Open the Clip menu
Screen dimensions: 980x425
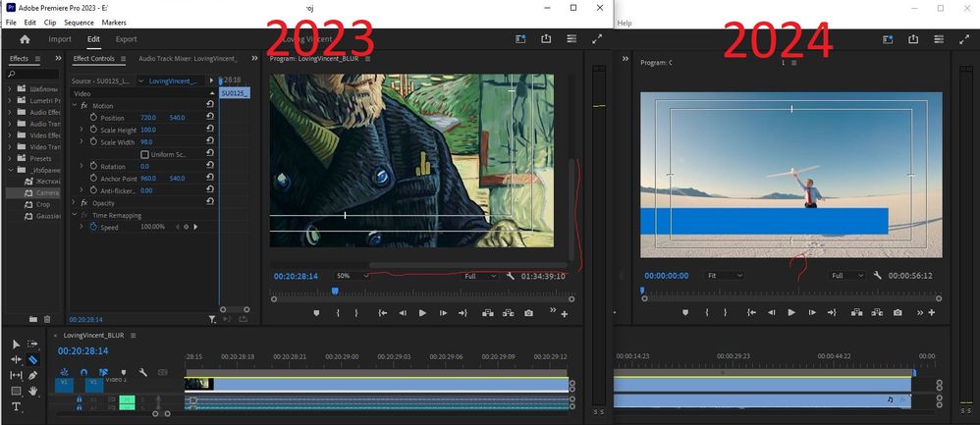[x=50, y=23]
